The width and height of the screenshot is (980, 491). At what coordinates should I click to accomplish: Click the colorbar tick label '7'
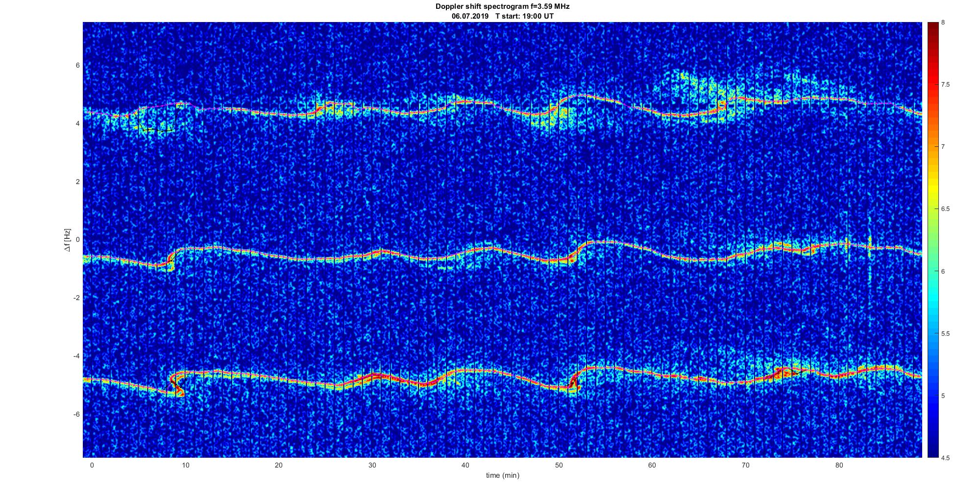pyautogui.click(x=943, y=147)
